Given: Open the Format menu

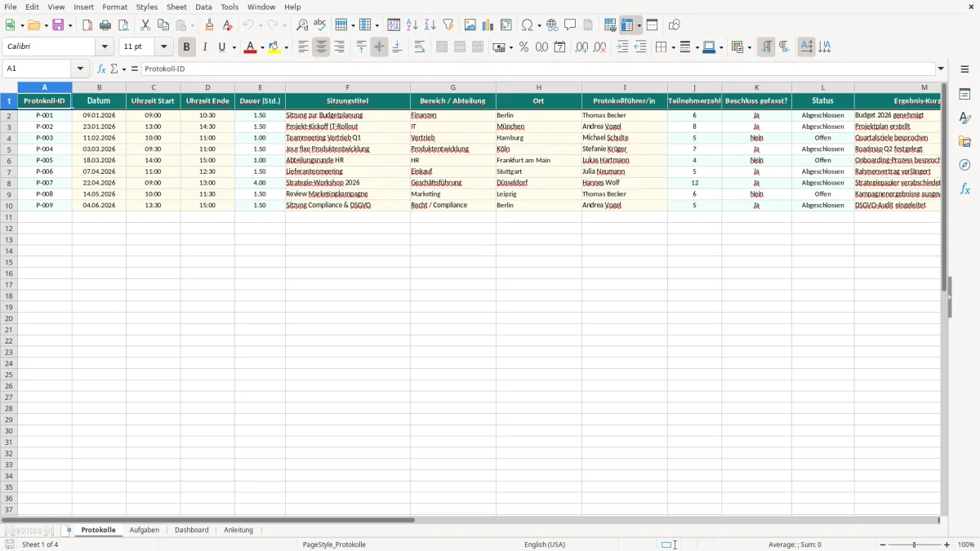Looking at the screenshot, I should click(115, 7).
